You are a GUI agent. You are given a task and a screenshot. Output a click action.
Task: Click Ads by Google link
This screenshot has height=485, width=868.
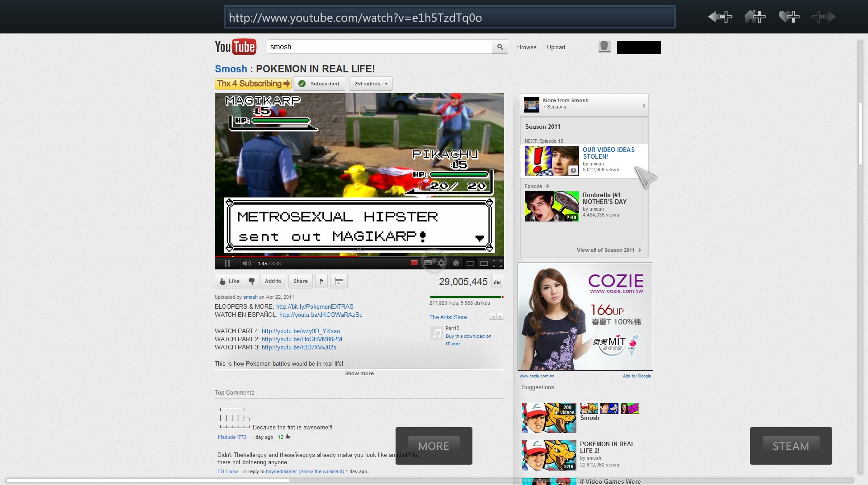pyautogui.click(x=637, y=376)
